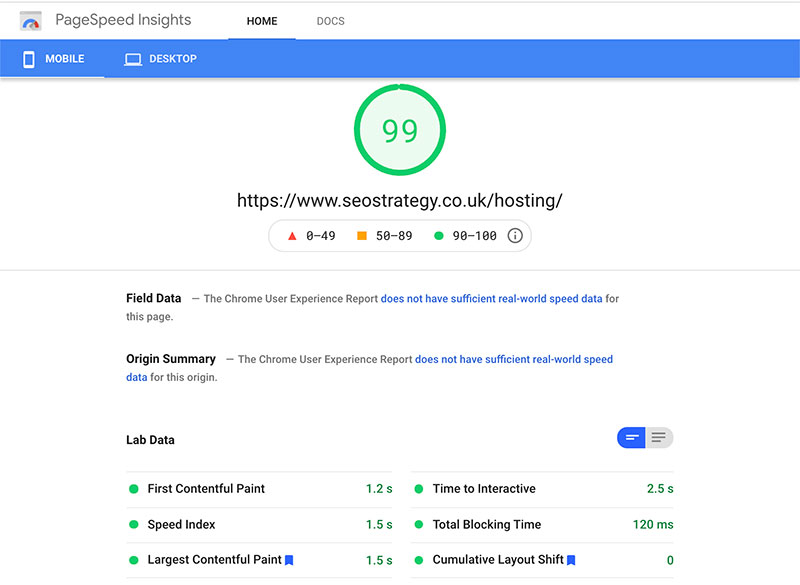Expand the Total Blocking Time metric
Screen dimensions: 800x585
pos(542,524)
